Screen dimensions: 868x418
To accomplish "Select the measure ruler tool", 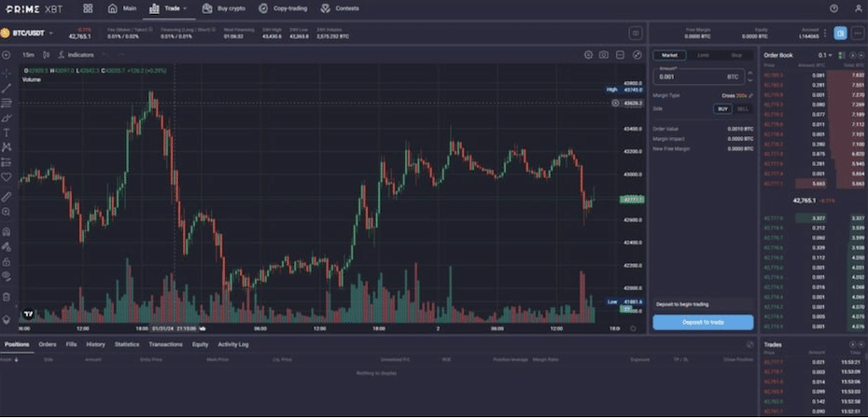I will 7,197.
